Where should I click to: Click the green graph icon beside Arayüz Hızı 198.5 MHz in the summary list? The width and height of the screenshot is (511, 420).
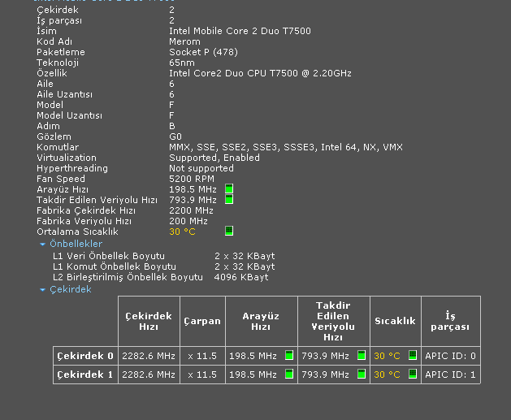point(229,189)
